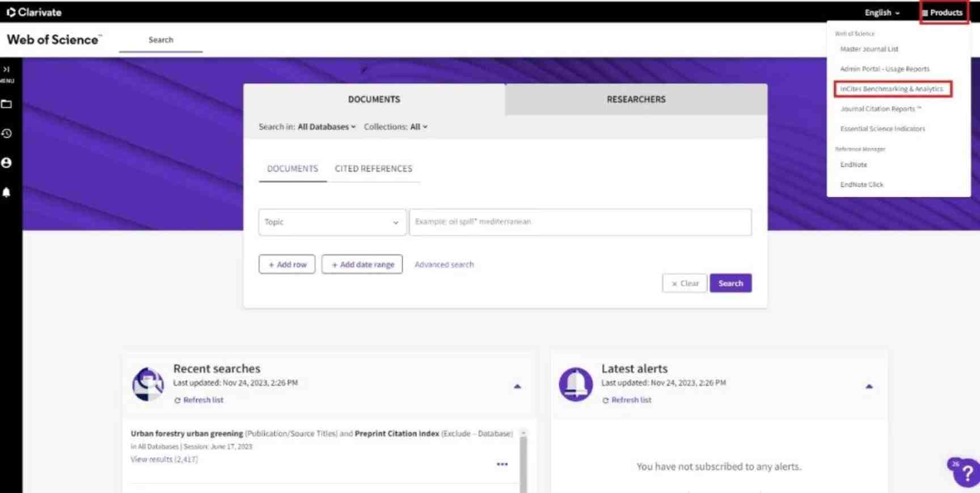Expand the left sidebar menu arrow

6,70
